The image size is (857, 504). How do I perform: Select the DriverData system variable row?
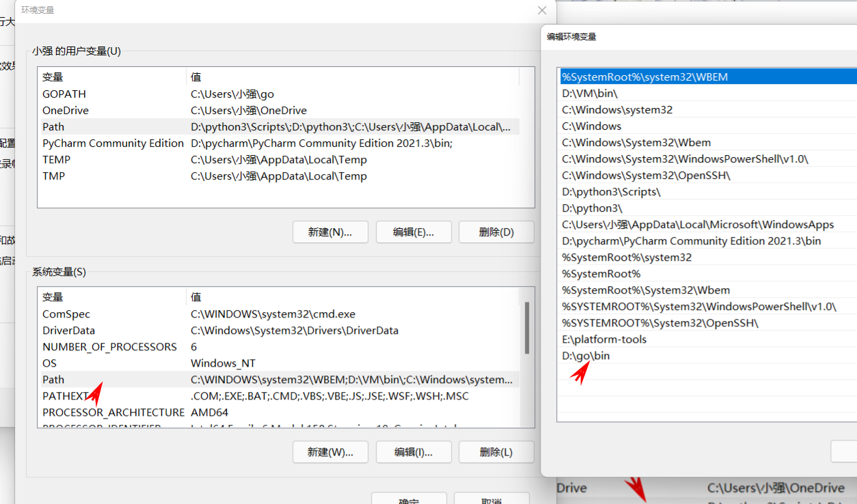279,331
